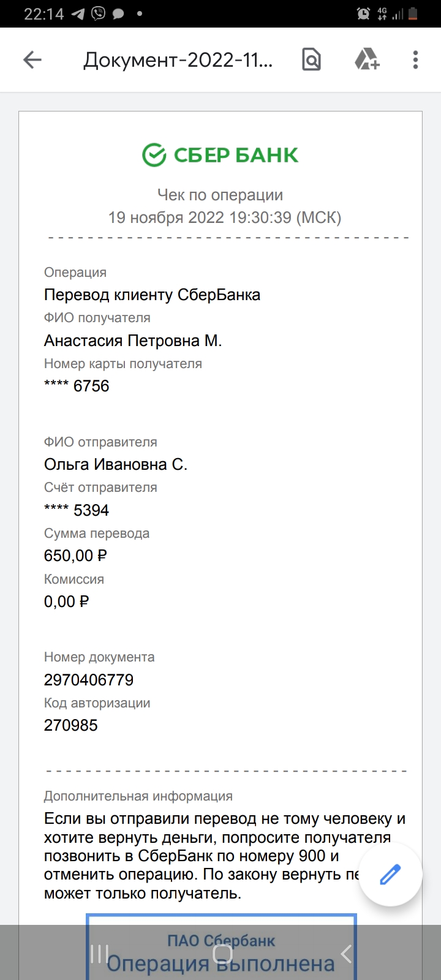
Task: Tap the recipient name Анастасия Петровна М.
Action: coord(133,341)
